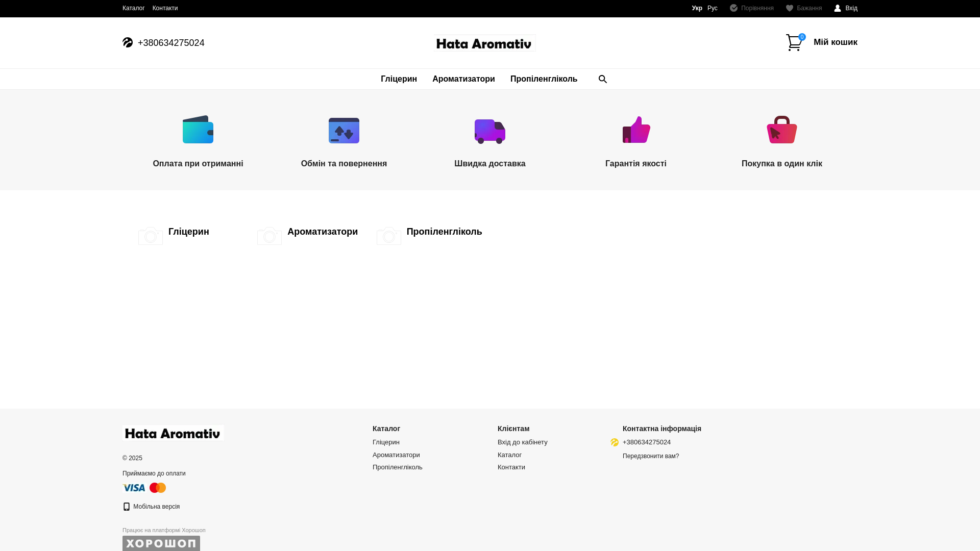Open footer Гліцерин link
The width and height of the screenshot is (980, 551).
click(386, 442)
